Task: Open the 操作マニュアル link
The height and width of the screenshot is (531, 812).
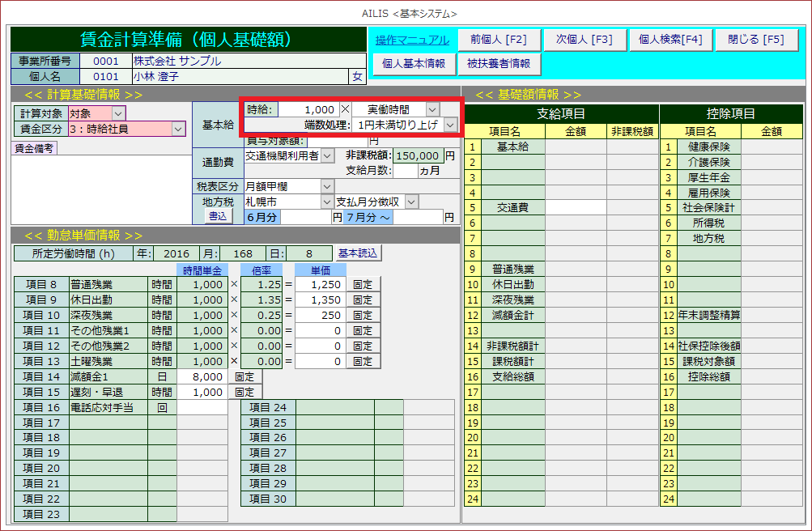Action: click(x=412, y=40)
